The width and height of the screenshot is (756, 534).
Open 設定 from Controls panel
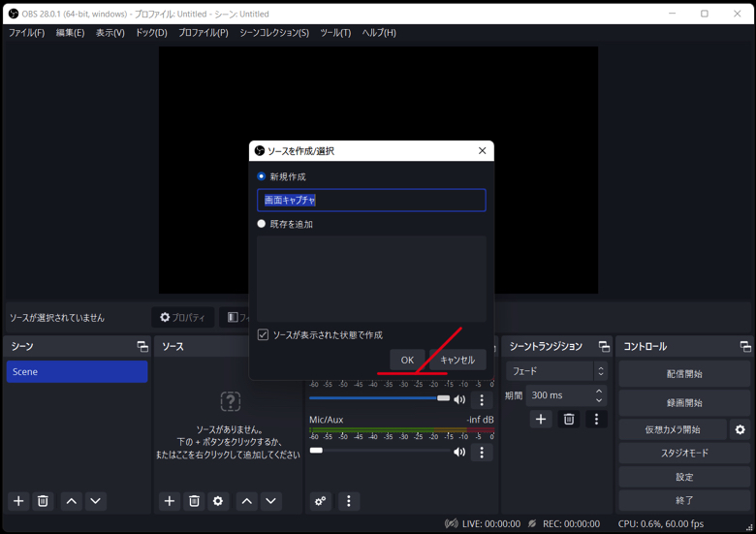(x=684, y=477)
